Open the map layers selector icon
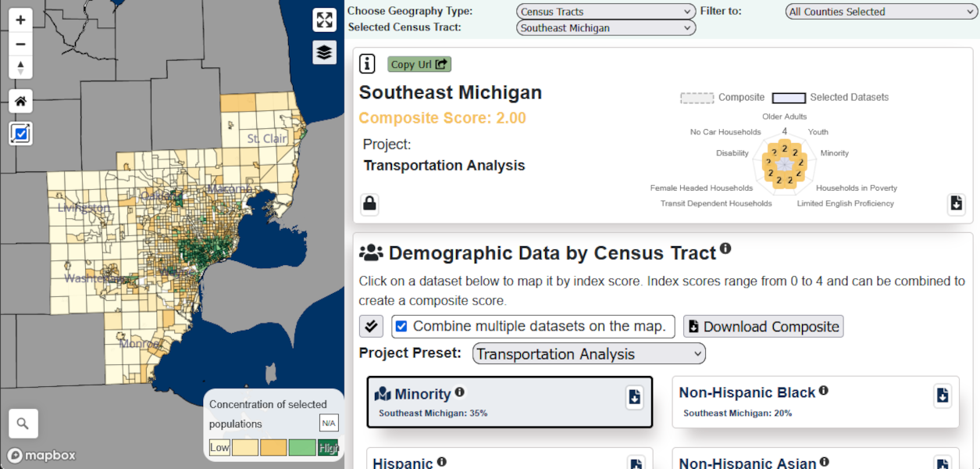This screenshot has width=980, height=469. (324, 52)
